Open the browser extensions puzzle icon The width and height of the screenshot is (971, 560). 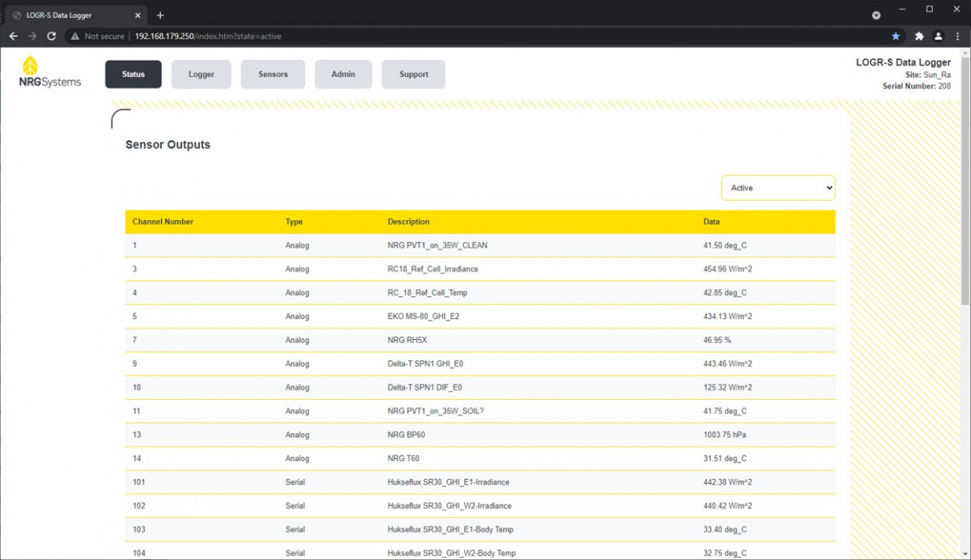919,36
